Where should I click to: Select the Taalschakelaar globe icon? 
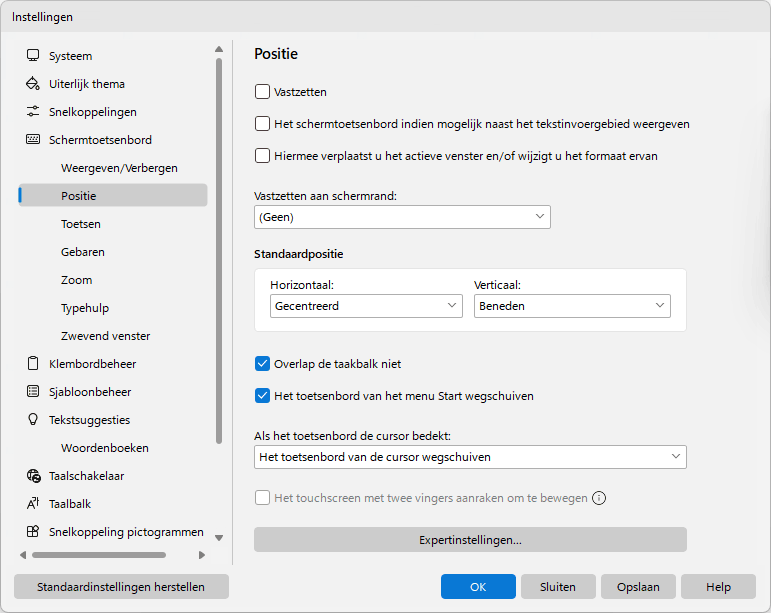(33, 476)
